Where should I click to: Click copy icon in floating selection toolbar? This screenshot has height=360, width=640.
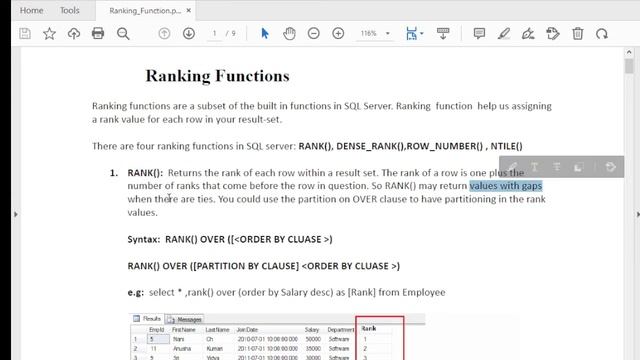[x=578, y=167]
